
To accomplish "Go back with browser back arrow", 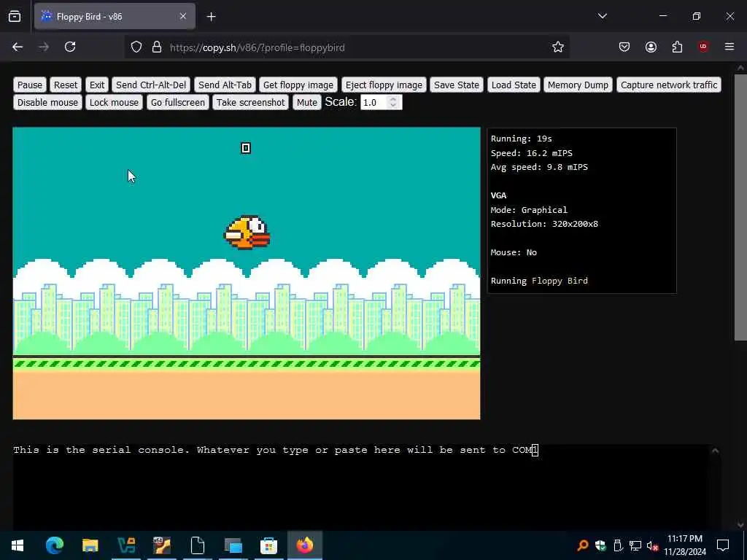I will pos(18,47).
